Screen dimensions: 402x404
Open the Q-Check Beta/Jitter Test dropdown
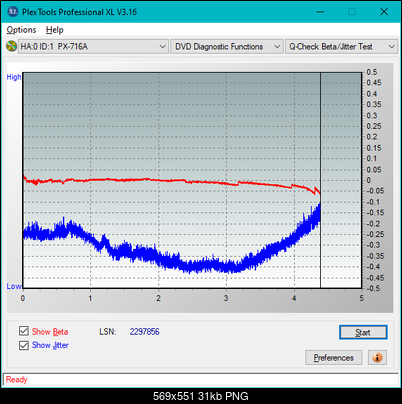[x=342, y=47]
